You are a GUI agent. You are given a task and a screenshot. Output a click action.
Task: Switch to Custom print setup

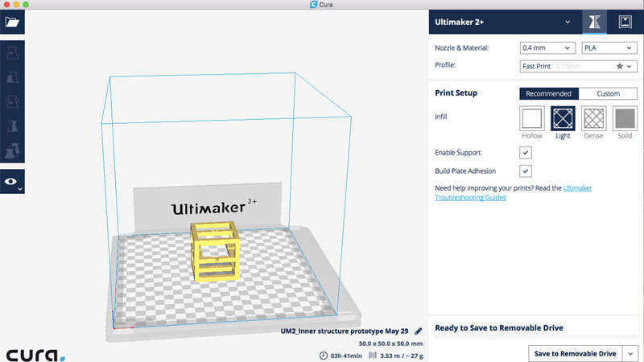coord(608,93)
